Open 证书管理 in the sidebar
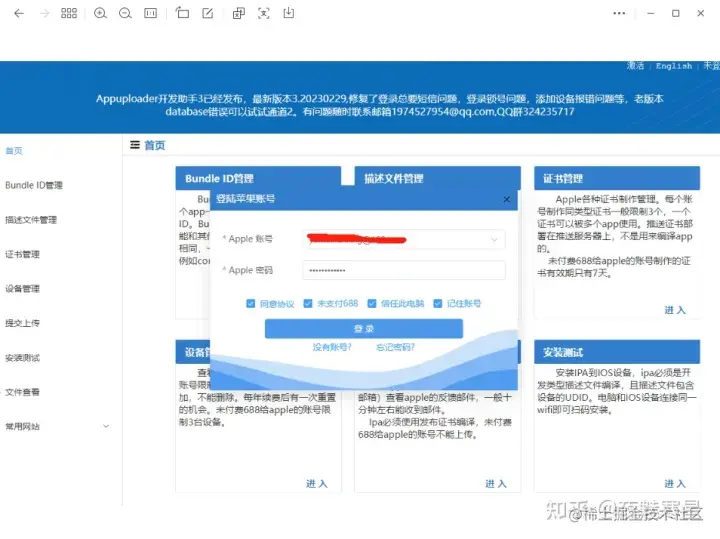Viewport: 720px width, 539px height. (x=22, y=254)
